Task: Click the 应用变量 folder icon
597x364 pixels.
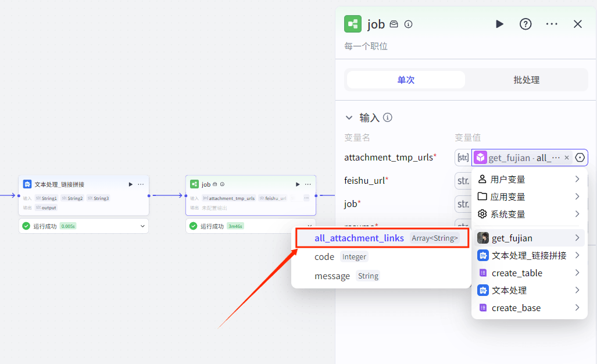Action: coord(482,197)
